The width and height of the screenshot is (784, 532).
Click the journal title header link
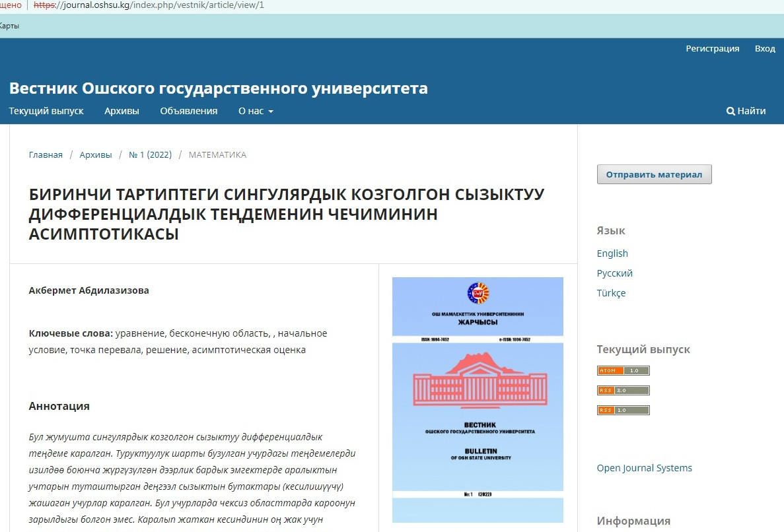(x=218, y=88)
